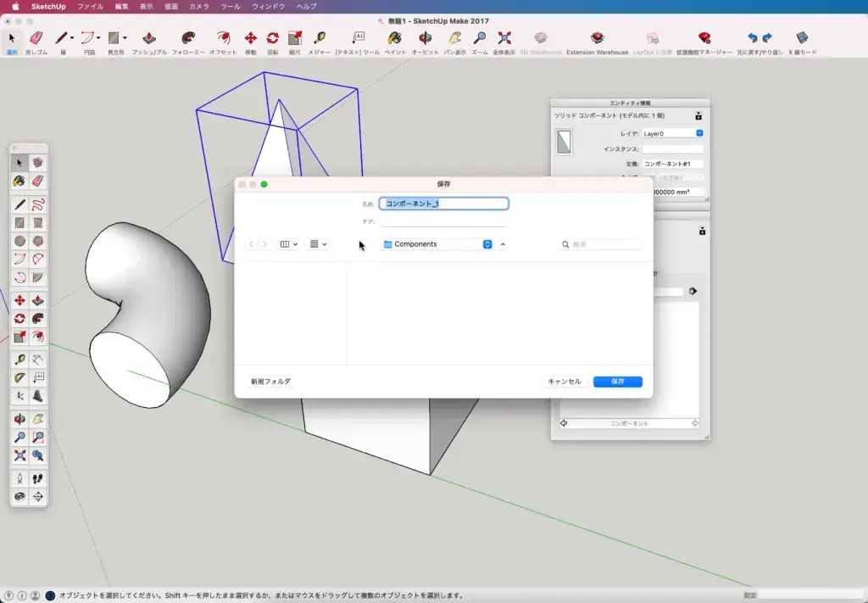This screenshot has height=603, width=868.
Task: Click the back arrow in Components browser footer
Action: [x=564, y=423]
